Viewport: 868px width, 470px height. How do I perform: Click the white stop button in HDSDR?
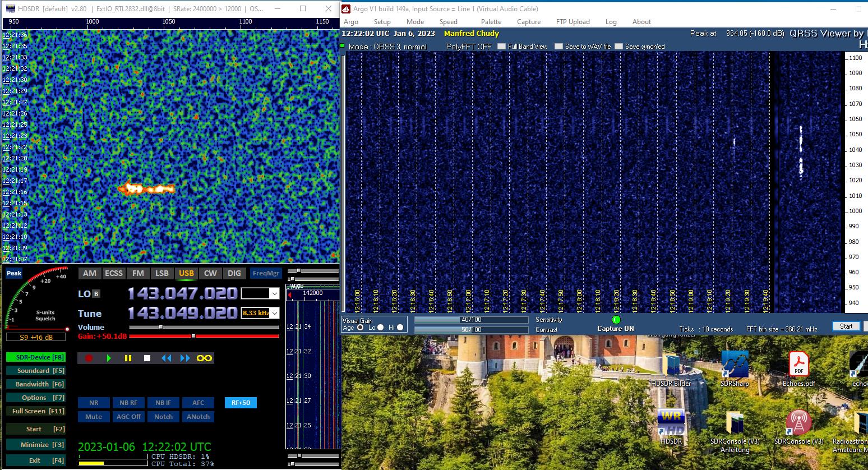click(x=147, y=358)
